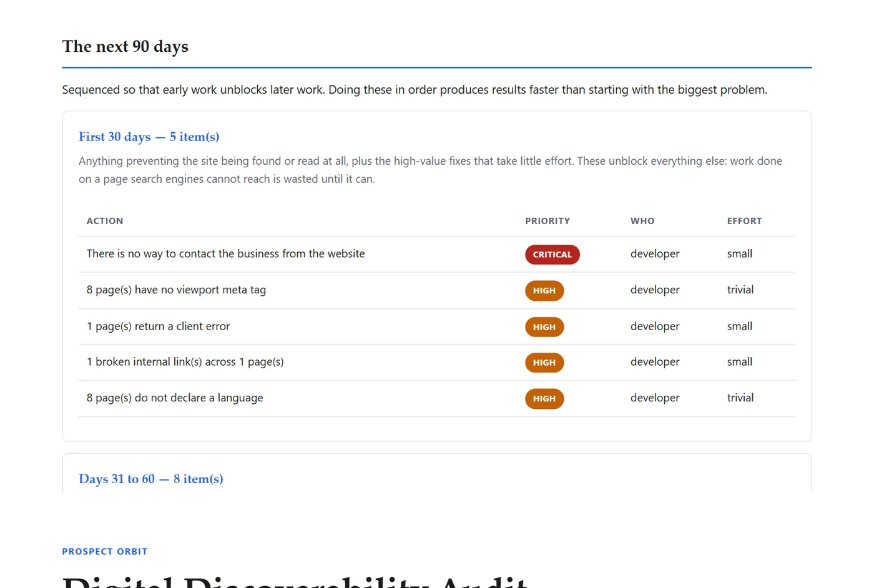This screenshot has height=588, width=874.
Task: Click "small" effort in the contact the business row
Action: [740, 254]
